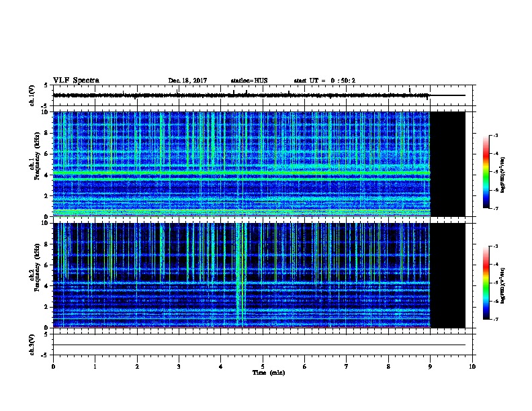Click the ch.1 color scale legend title
Image resolution: width=532 pixels, height=411 pixels.
click(x=503, y=175)
